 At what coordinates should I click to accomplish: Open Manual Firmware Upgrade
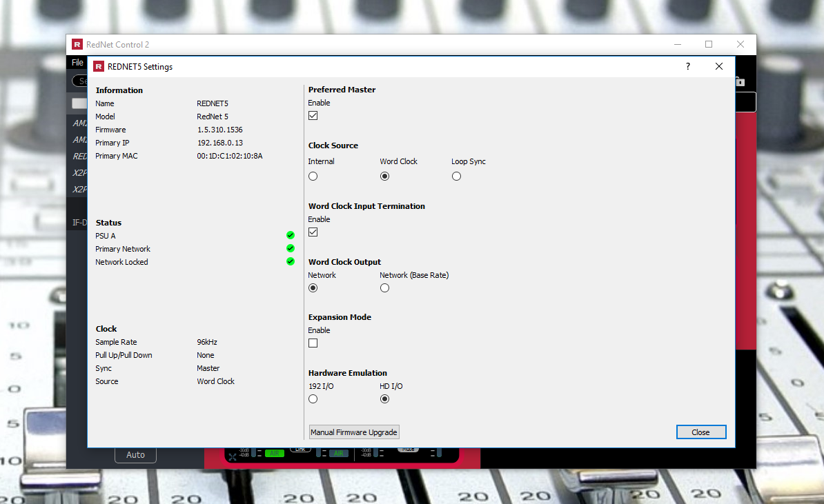point(354,432)
